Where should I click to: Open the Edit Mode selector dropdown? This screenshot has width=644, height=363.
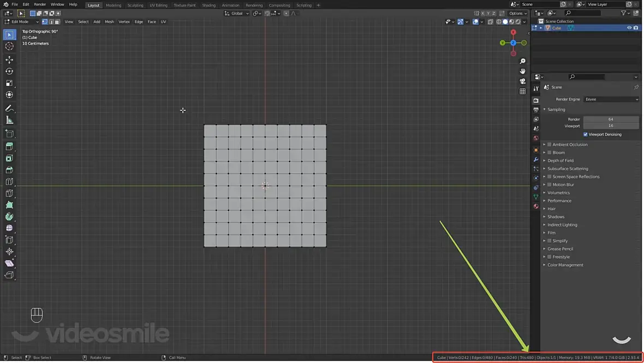click(21, 22)
